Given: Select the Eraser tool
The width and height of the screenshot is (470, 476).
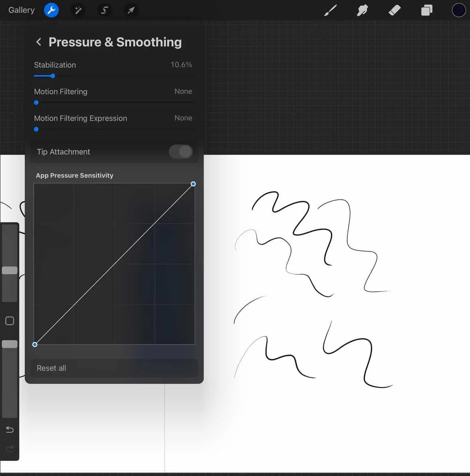Looking at the screenshot, I should (394, 10).
